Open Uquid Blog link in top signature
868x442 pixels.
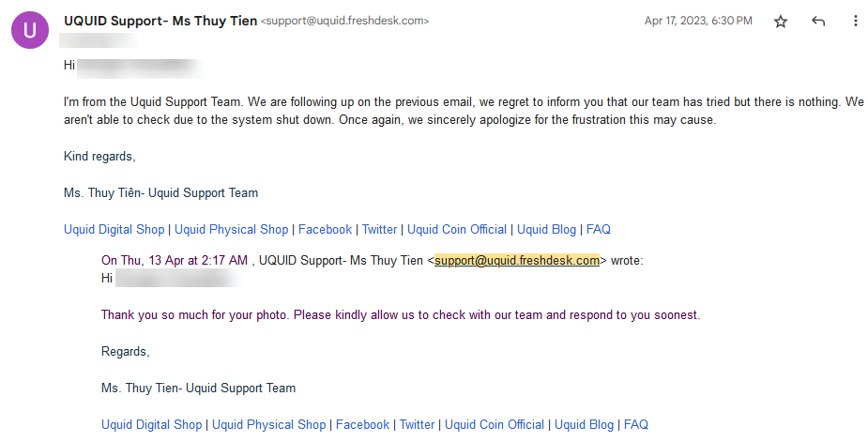[546, 229]
